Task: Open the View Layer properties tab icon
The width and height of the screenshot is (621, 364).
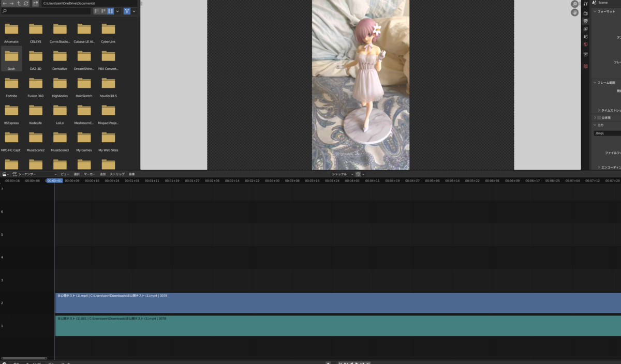Action: (x=585, y=29)
